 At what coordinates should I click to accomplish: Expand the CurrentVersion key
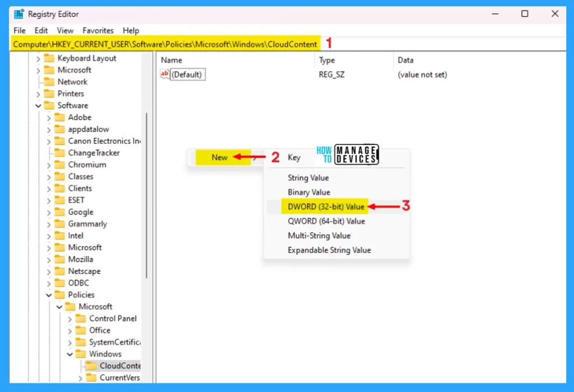pyautogui.click(x=81, y=378)
